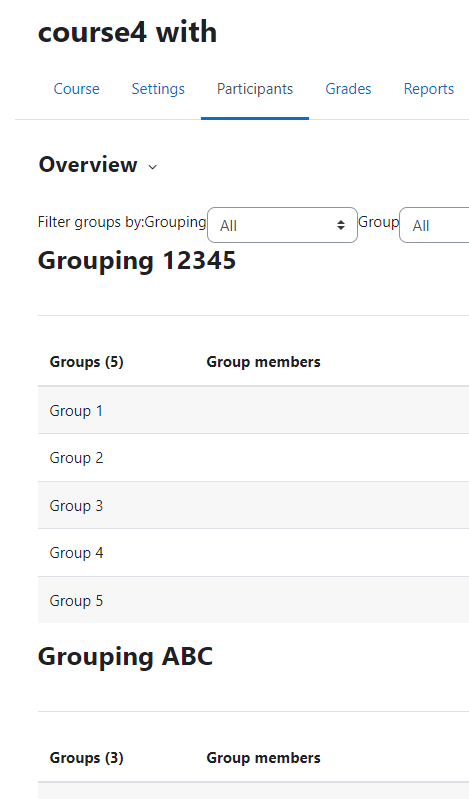This screenshot has height=799, width=469.
Task: Select the Group 5 row
Action: coord(253,600)
